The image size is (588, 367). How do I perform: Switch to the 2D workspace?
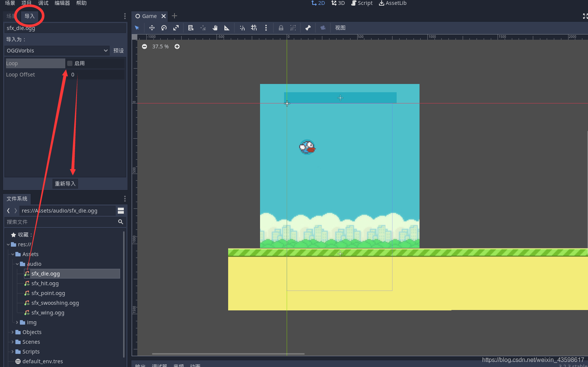coord(318,3)
